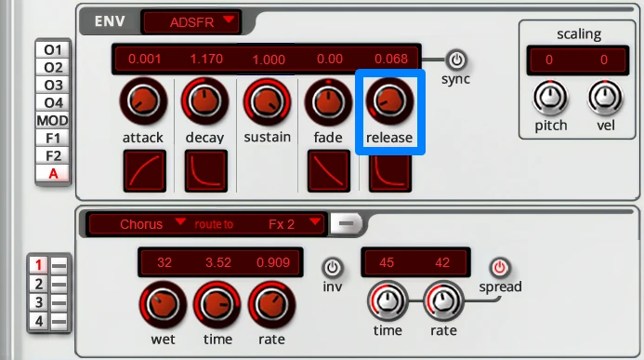Screen dimensions: 644x360
Task: Select effect slot 4
Action: click(39, 321)
